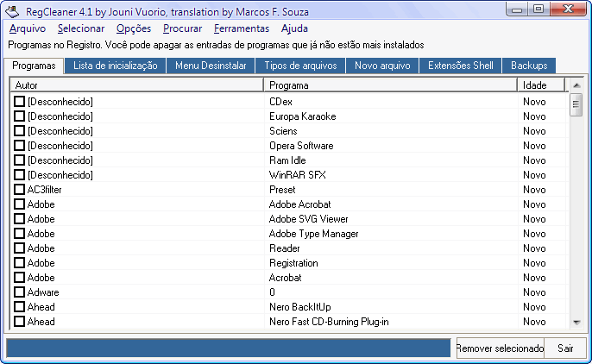Sort list by Idade column header

coord(541,85)
